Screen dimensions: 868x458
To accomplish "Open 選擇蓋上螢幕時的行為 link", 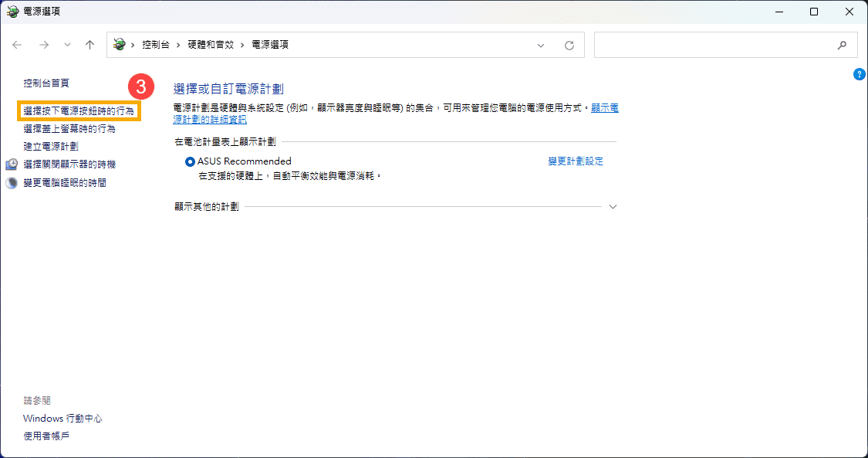I will click(x=69, y=129).
